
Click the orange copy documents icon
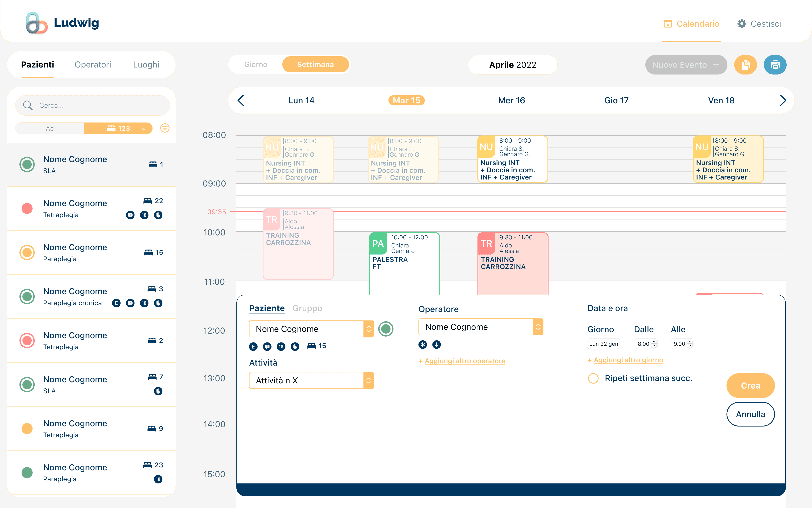(x=745, y=65)
